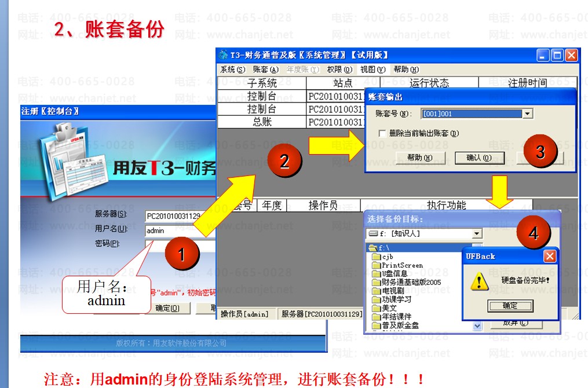Click the 执行功能 column header
588x388 pixels.
click(446, 206)
